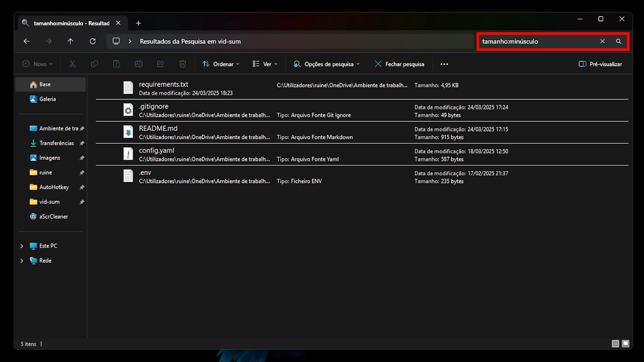Image resolution: width=644 pixels, height=362 pixels.
Task: Clear the search box text
Action: (602, 41)
